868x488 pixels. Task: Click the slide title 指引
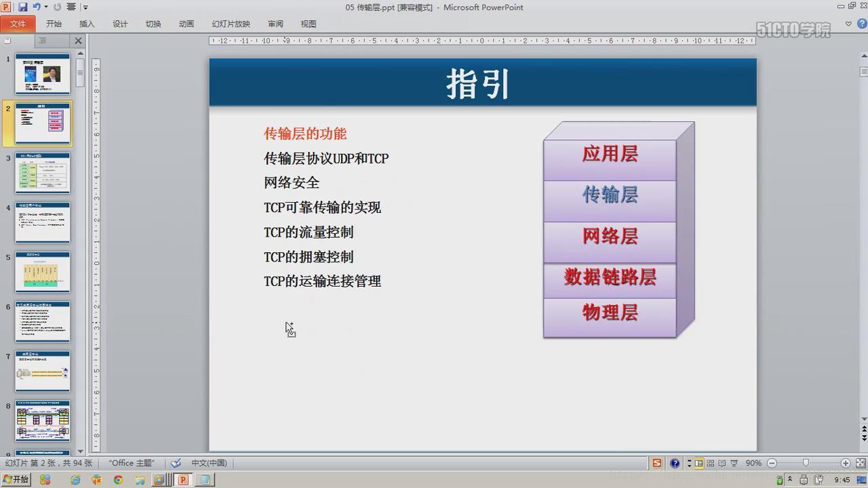(x=478, y=84)
